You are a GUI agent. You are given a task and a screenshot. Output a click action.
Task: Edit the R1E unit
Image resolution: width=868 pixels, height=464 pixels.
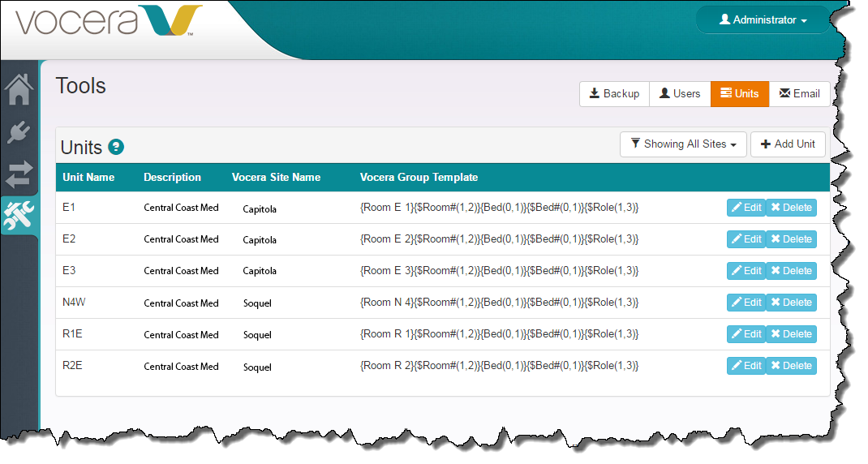coord(746,334)
